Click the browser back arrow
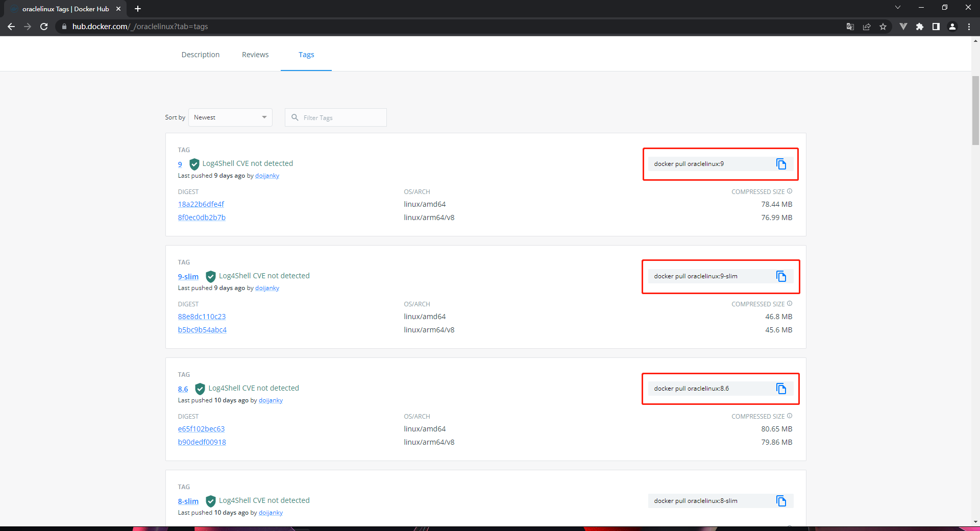Viewport: 980px width, 531px height. pos(11,27)
